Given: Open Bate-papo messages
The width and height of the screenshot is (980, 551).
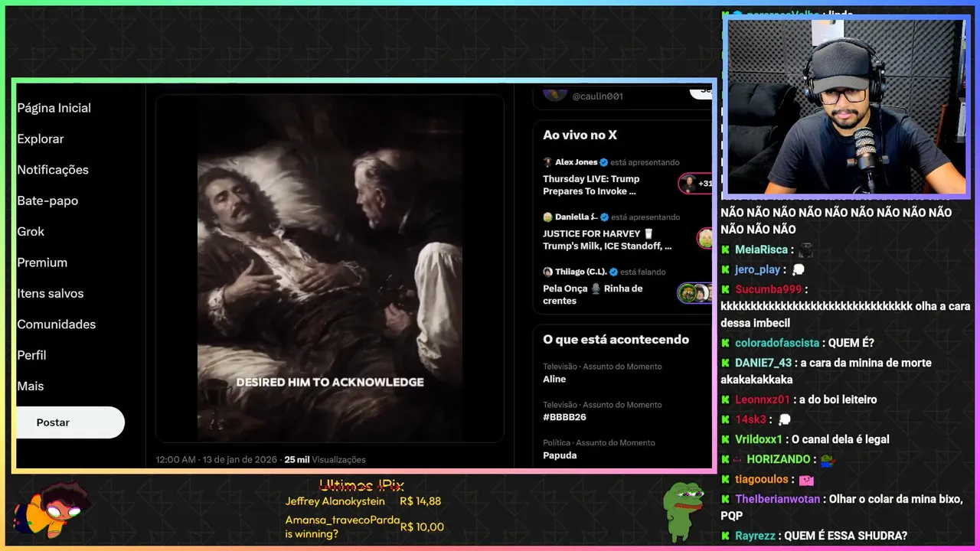Looking at the screenshot, I should 47,201.
